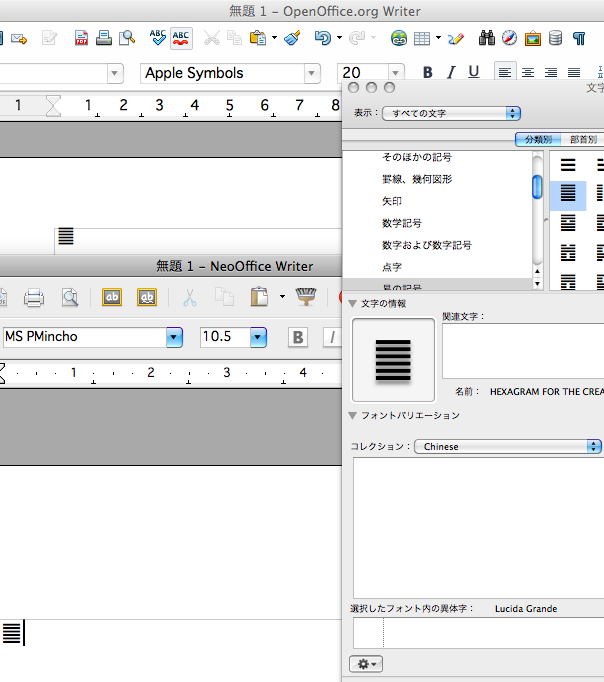Run Spellcheck in OpenOffice toolbar
Image resolution: width=604 pixels, height=682 pixels.
[157, 38]
